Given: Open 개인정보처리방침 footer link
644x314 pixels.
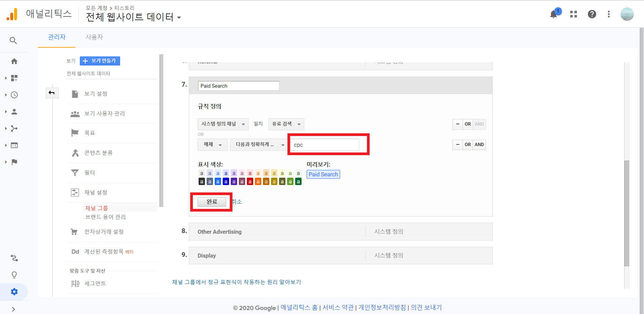Looking at the screenshot, I should point(382,307).
